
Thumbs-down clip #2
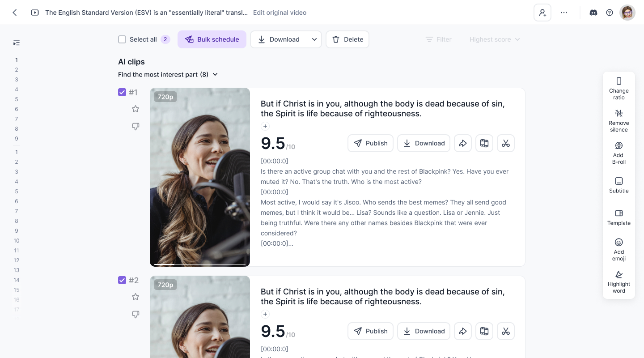136,315
